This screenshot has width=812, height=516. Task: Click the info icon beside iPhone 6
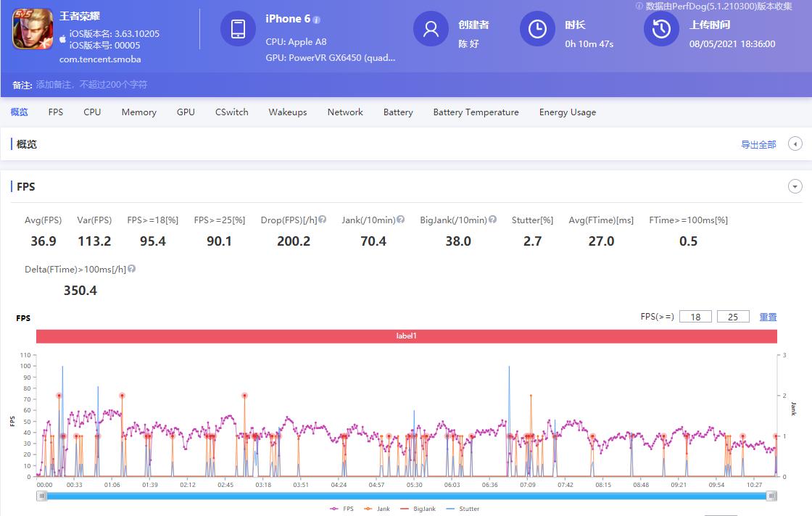click(x=317, y=20)
